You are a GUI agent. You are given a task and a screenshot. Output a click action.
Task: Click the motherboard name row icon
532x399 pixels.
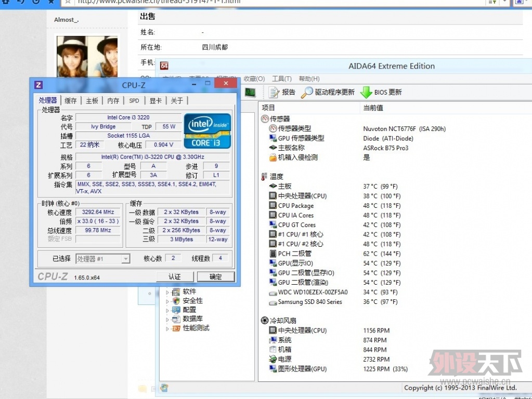tap(273, 148)
